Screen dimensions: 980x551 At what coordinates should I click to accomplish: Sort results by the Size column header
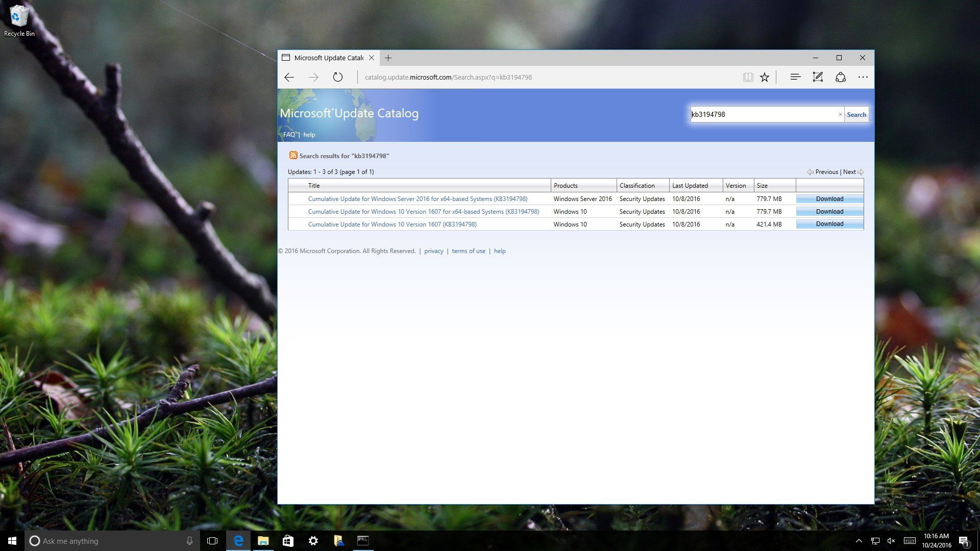click(x=763, y=185)
